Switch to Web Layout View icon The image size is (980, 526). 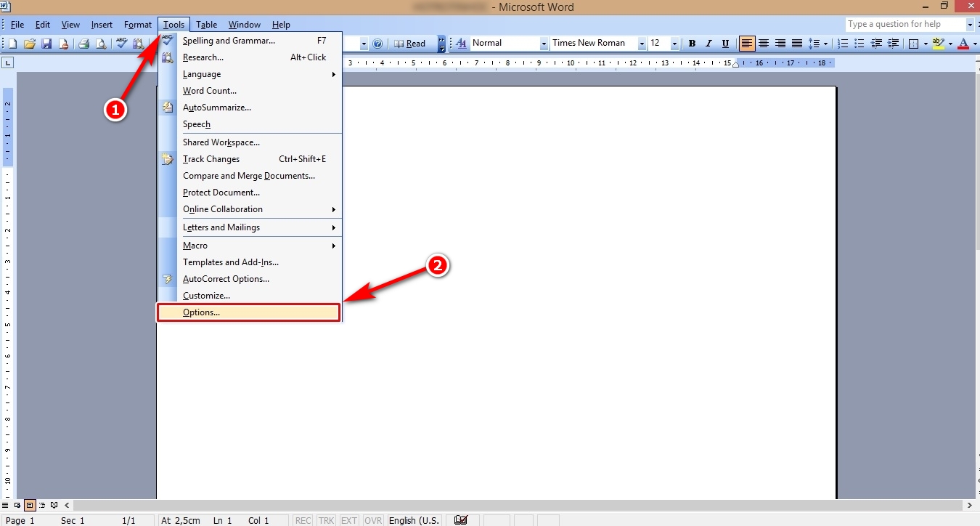17,505
